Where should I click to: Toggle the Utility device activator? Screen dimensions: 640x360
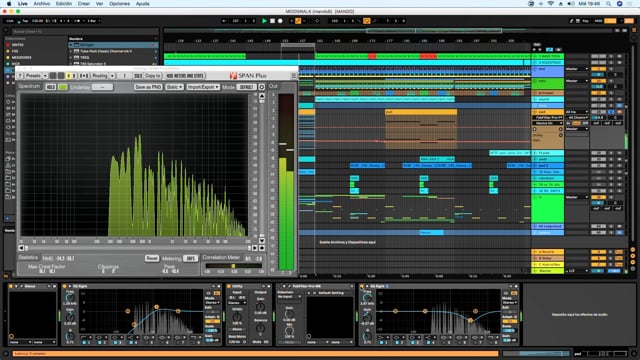point(229,287)
